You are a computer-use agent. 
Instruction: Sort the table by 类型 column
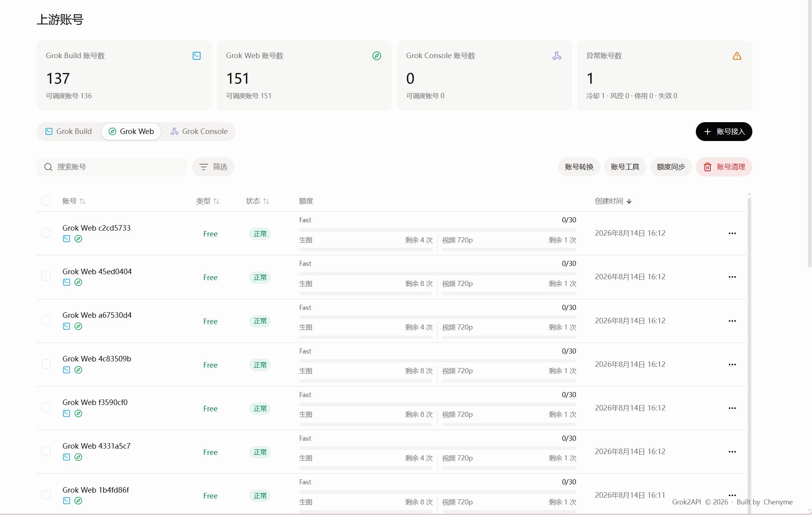point(208,201)
